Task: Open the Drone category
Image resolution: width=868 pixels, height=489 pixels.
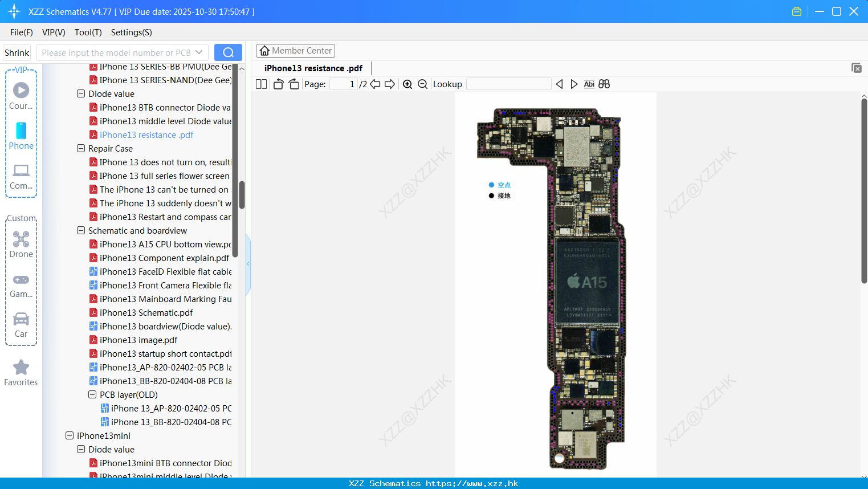Action: click(21, 244)
